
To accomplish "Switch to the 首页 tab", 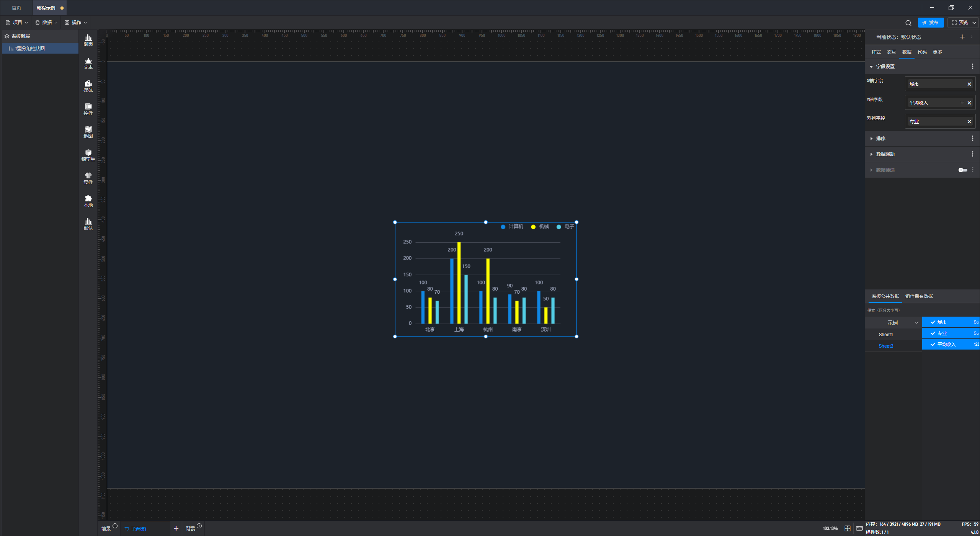I will [16, 8].
